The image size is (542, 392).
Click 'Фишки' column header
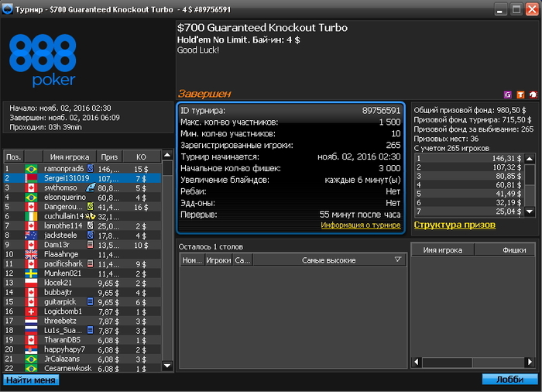(x=505, y=249)
